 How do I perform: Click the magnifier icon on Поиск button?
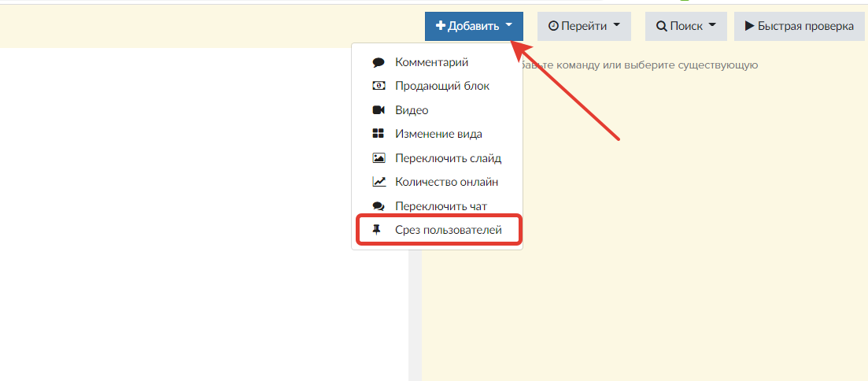(661, 26)
